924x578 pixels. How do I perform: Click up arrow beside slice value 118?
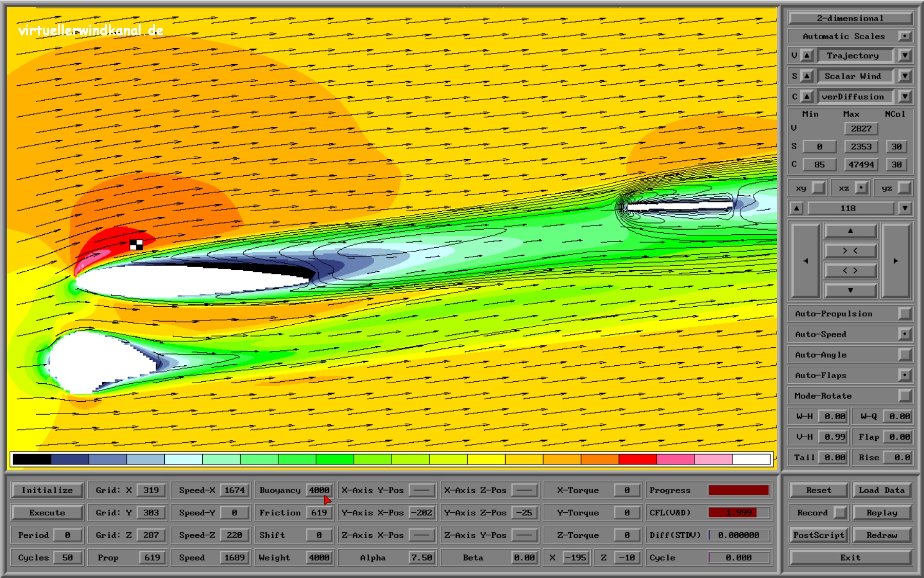796,209
